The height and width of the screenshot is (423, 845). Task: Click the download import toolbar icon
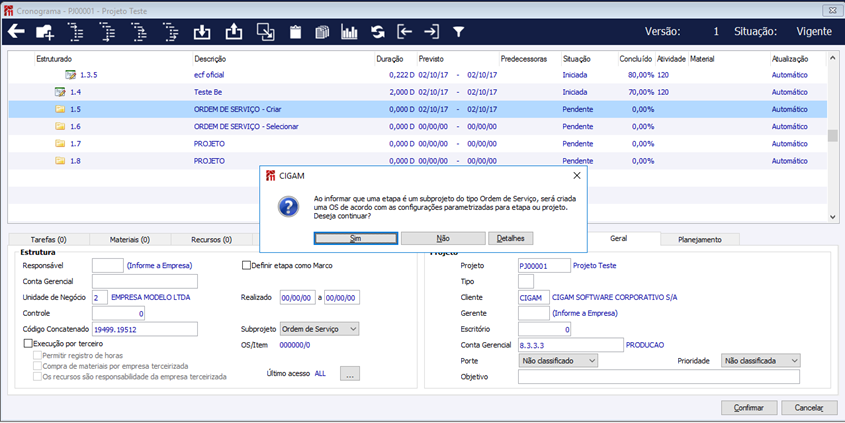pyautogui.click(x=201, y=32)
